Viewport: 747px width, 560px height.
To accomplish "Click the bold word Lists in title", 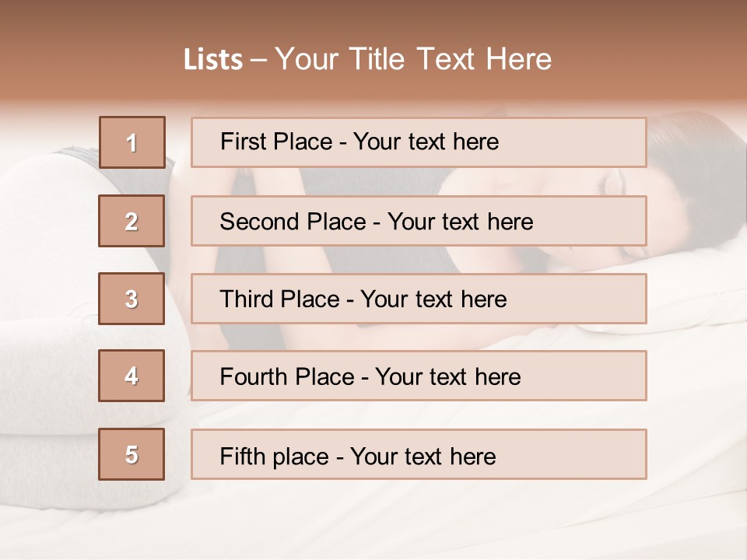I will tap(213, 60).
